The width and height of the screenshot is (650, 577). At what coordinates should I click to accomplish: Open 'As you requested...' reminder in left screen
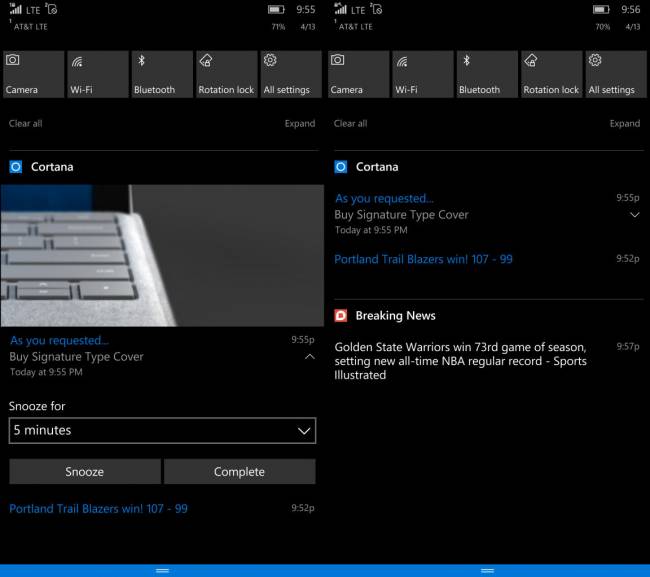tap(59, 341)
